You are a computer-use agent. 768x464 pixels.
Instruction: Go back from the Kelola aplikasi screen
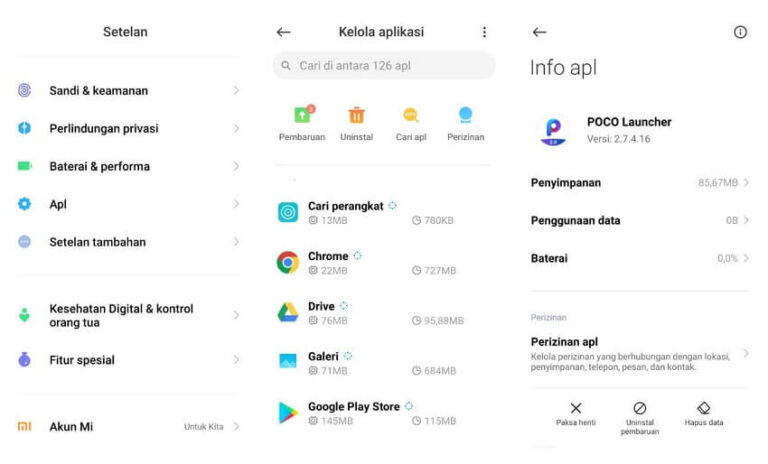(x=283, y=32)
